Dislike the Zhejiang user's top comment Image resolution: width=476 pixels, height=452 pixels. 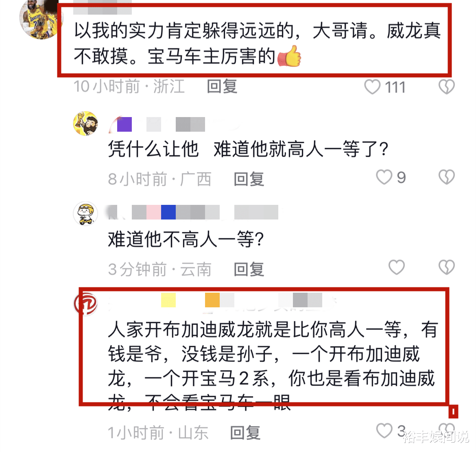447,87
